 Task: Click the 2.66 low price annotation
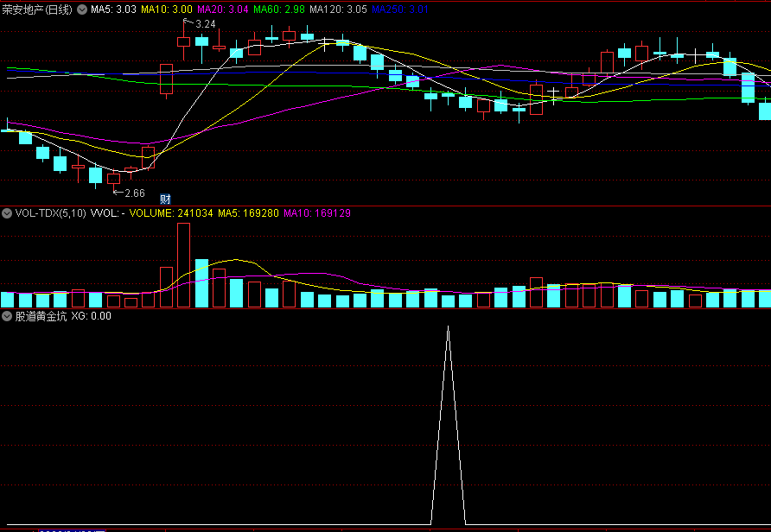pos(135,193)
